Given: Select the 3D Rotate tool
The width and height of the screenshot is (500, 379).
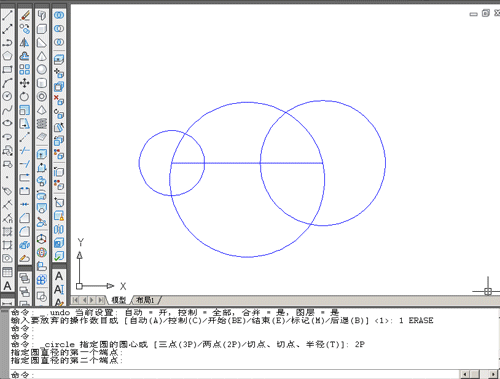Looking at the screenshot, I should (x=42, y=252).
